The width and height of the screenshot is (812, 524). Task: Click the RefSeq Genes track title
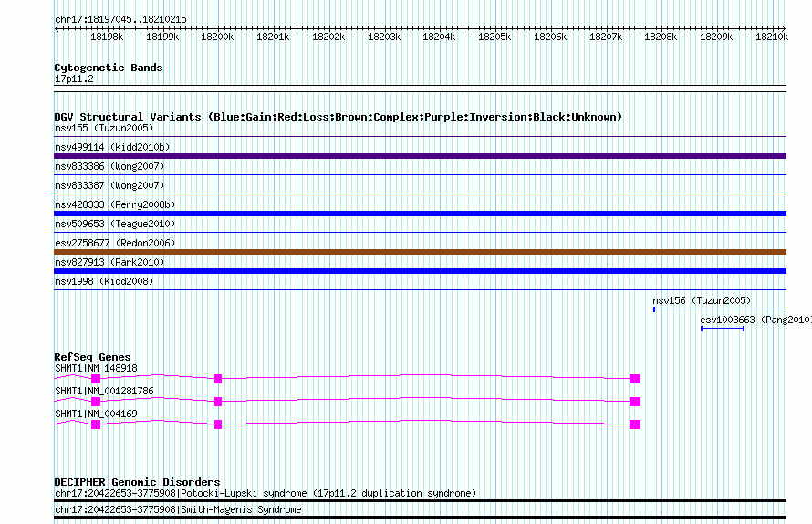click(92, 357)
